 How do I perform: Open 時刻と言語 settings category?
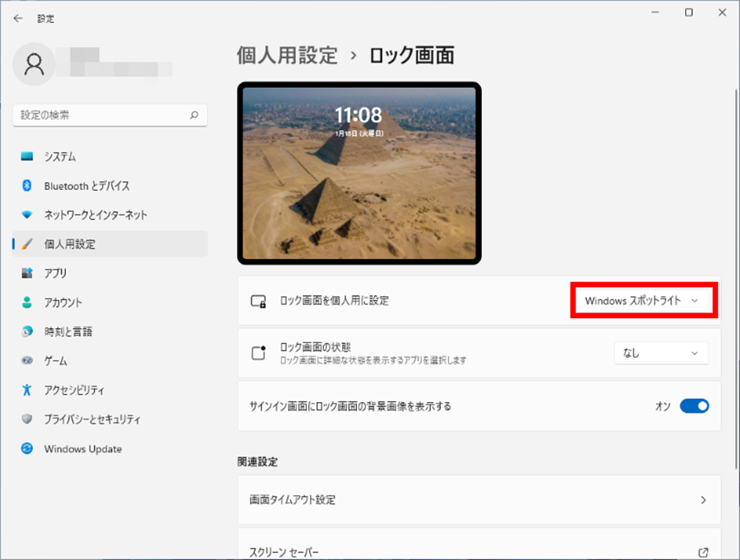(x=68, y=331)
